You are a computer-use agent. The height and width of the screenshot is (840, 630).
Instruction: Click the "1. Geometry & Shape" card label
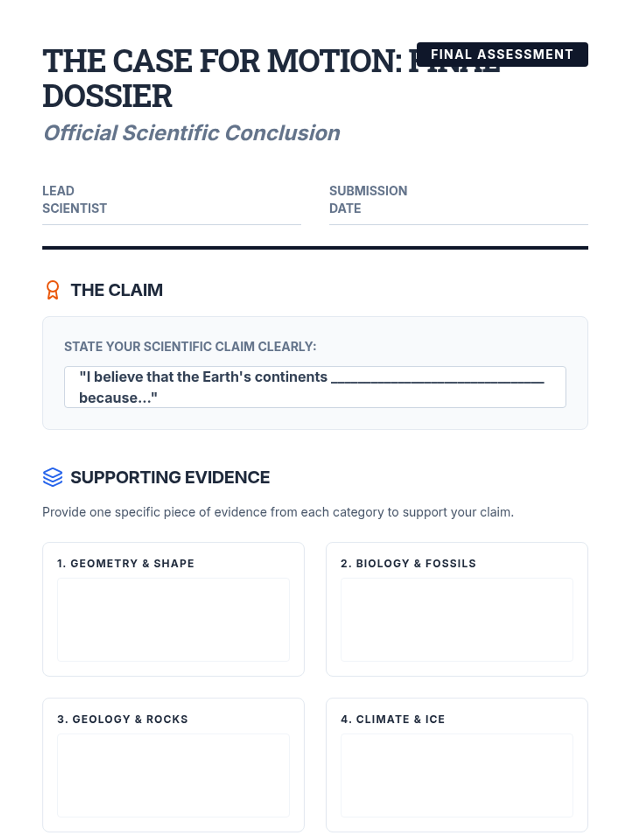coord(125,563)
